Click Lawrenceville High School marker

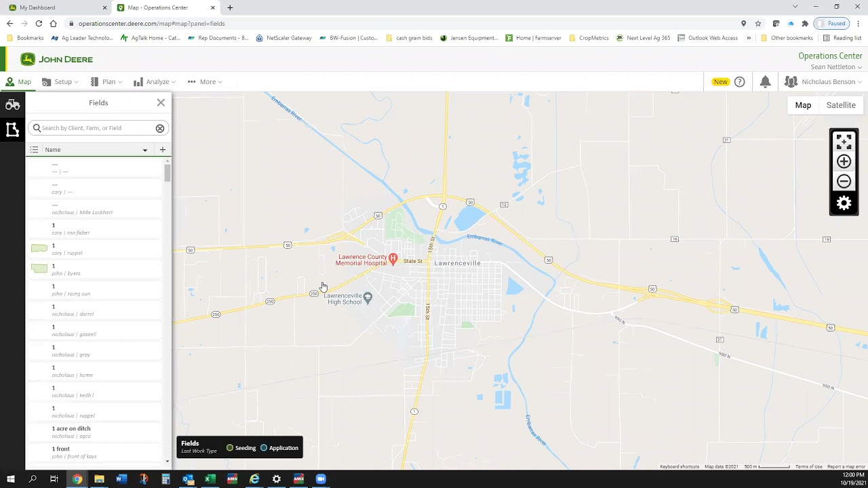pyautogui.click(x=368, y=297)
